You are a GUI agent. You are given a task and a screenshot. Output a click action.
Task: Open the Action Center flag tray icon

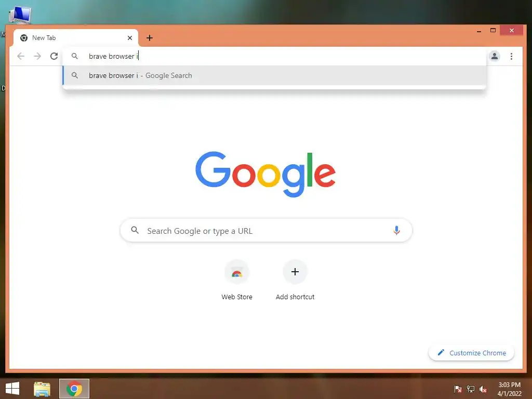pos(458,389)
